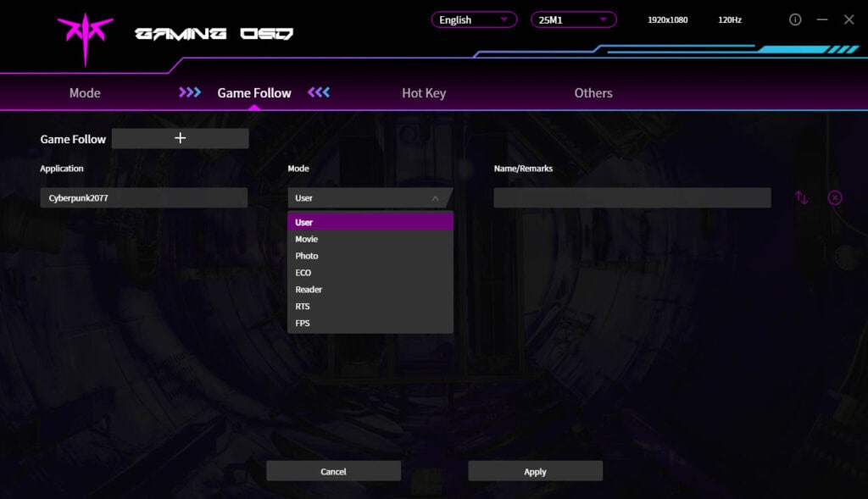The image size is (868, 499).
Task: Open the info icon in title bar
Action: coord(795,20)
